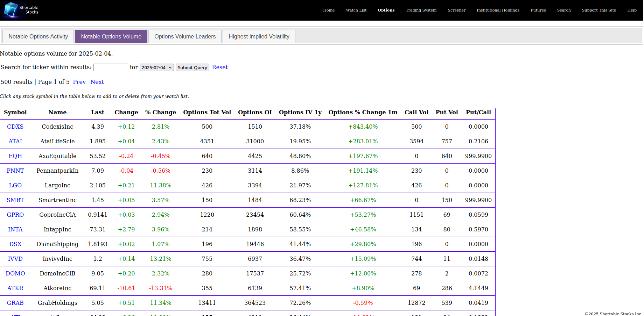
Task: Click the Put/Call column header
Action: click(x=478, y=112)
